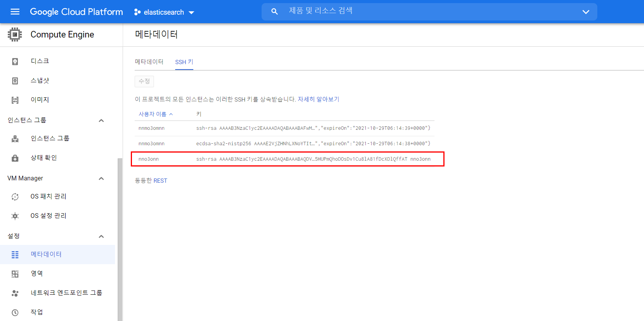
Task: Select the SSH 키 tab
Action: coord(184,62)
